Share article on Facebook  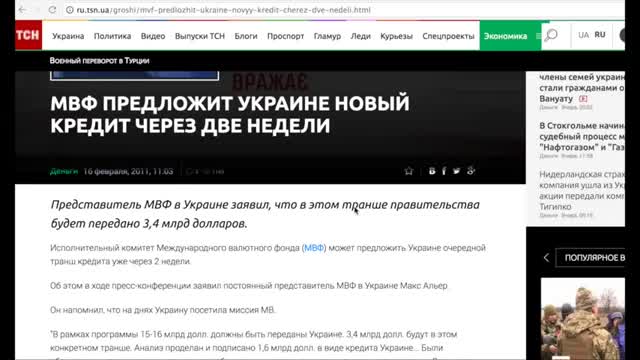[x=444, y=171]
